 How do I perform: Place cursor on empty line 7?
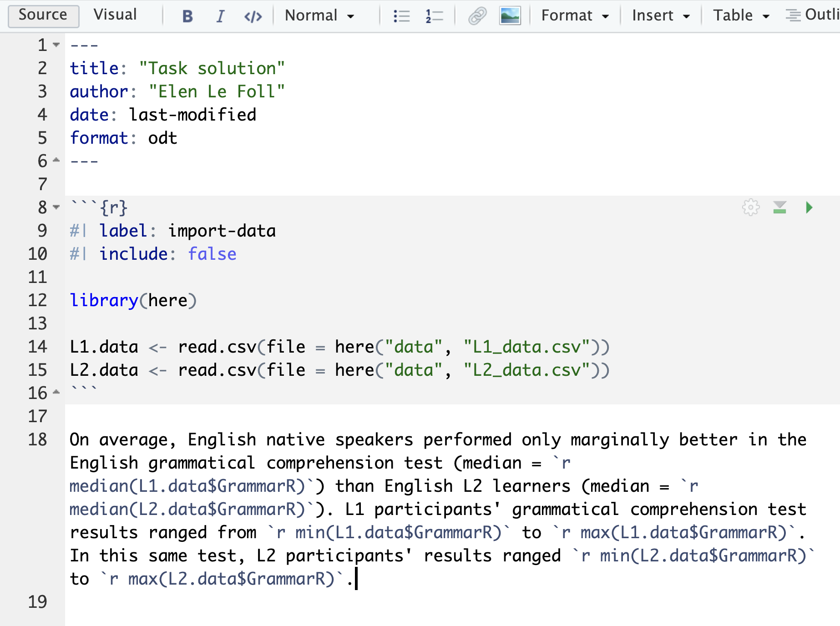(x=452, y=184)
